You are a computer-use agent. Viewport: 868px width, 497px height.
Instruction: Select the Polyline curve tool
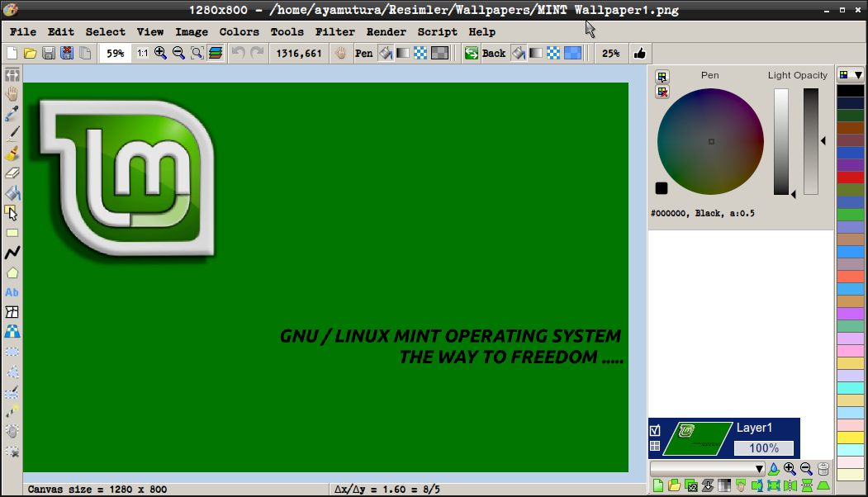[x=12, y=253]
